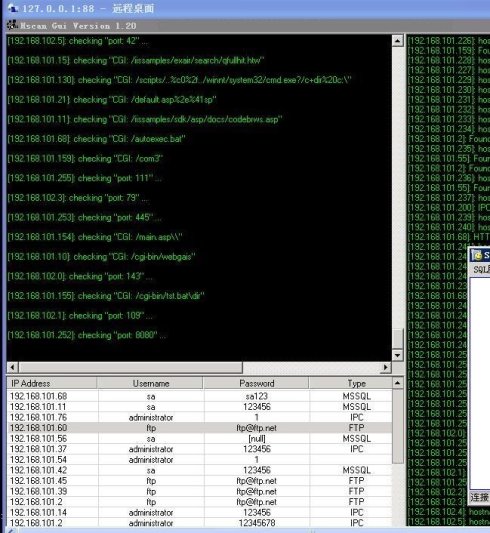This screenshot has width=490, height=533.
Task: Click the Hscan Gui title bar icon
Action: (12, 25)
